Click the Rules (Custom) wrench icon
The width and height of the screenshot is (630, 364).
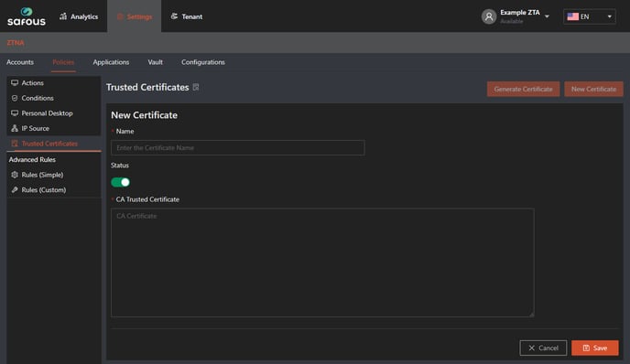(x=15, y=190)
